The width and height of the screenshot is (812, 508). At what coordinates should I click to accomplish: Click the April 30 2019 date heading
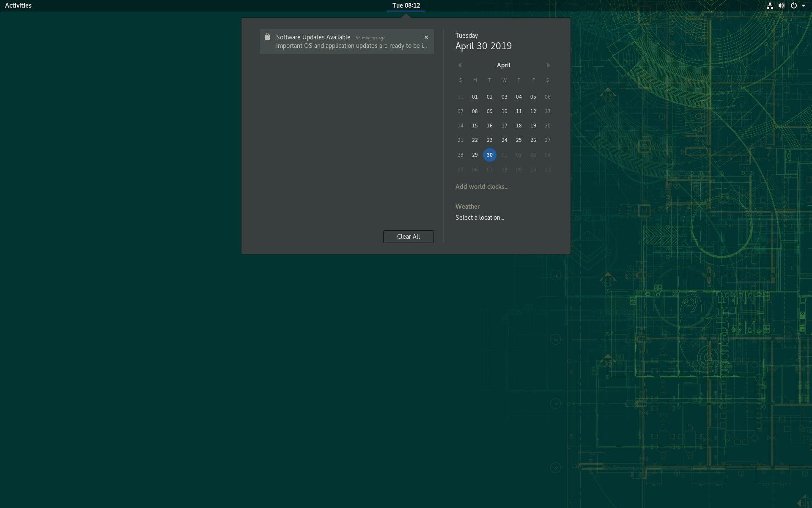(x=483, y=46)
